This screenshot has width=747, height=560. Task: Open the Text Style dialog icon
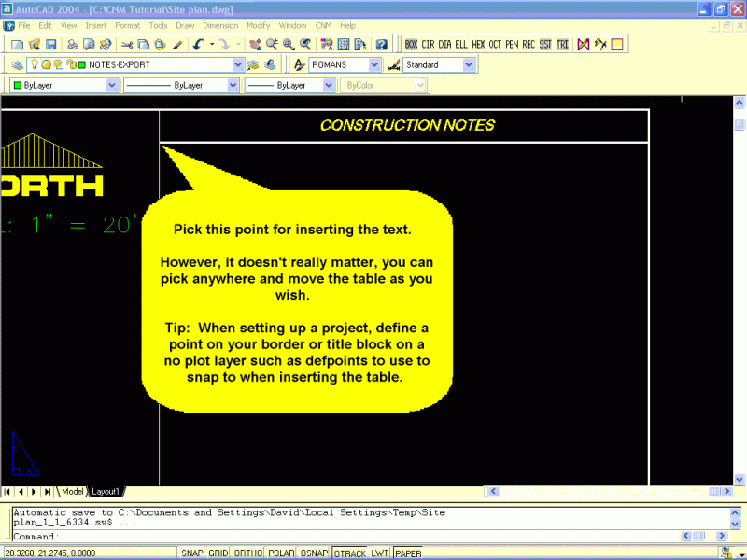[x=299, y=65]
